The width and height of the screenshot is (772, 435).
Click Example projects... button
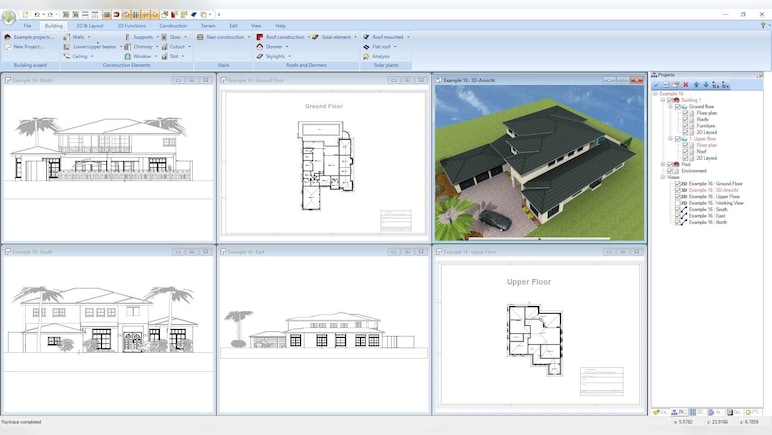point(30,37)
